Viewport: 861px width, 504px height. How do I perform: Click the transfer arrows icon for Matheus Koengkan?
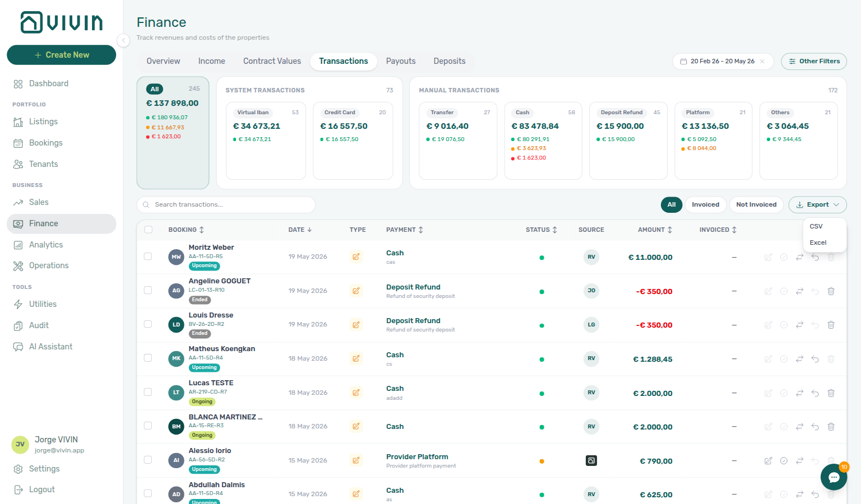point(799,359)
